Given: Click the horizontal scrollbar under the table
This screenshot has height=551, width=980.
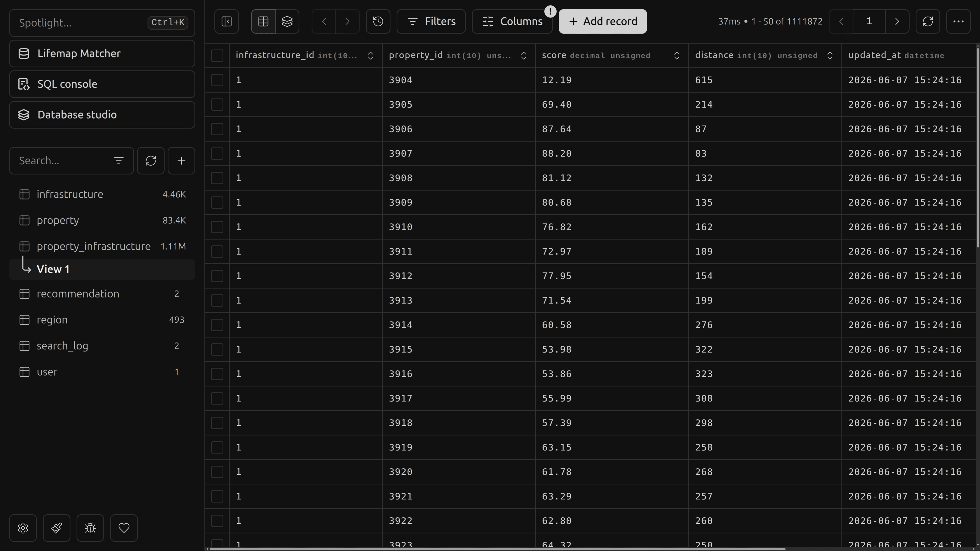Looking at the screenshot, I should click(498, 549).
